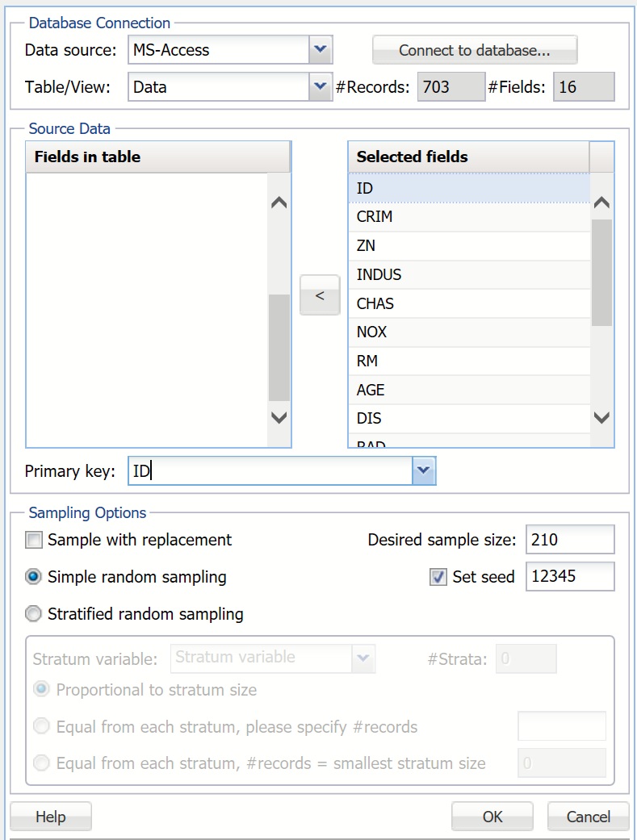
Task: Click the seed value field showing 12345
Action: click(x=570, y=577)
